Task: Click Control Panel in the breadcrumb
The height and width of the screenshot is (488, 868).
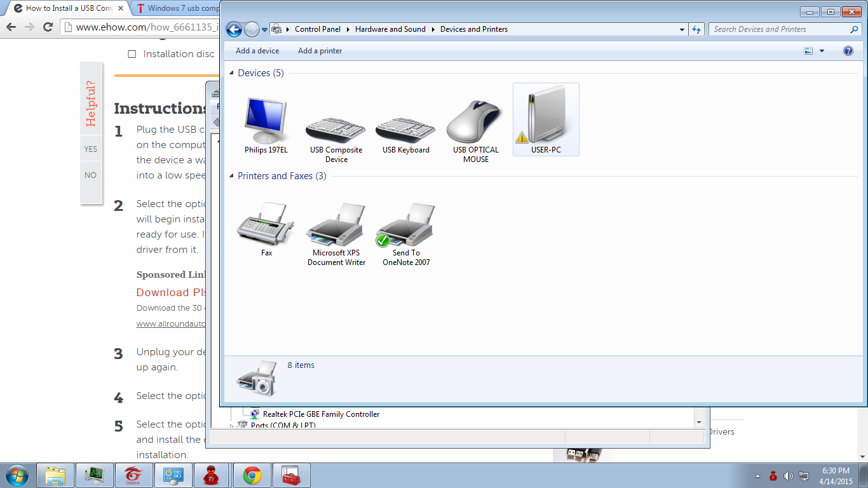Action: point(318,29)
